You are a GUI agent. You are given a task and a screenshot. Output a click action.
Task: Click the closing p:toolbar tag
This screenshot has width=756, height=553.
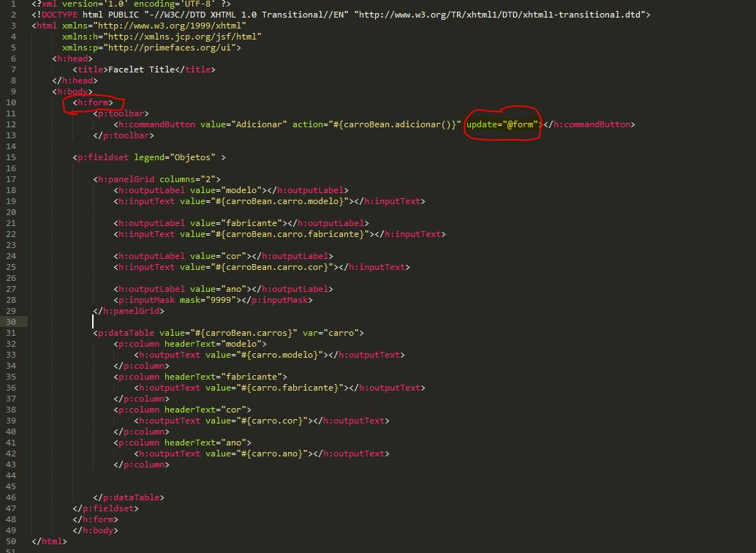pyautogui.click(x=124, y=135)
